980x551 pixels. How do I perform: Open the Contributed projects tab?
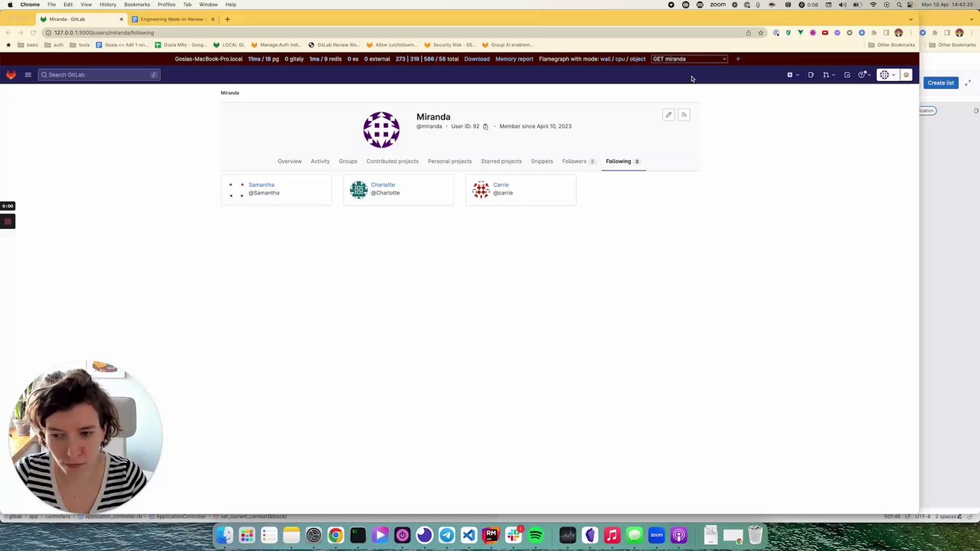pos(392,161)
